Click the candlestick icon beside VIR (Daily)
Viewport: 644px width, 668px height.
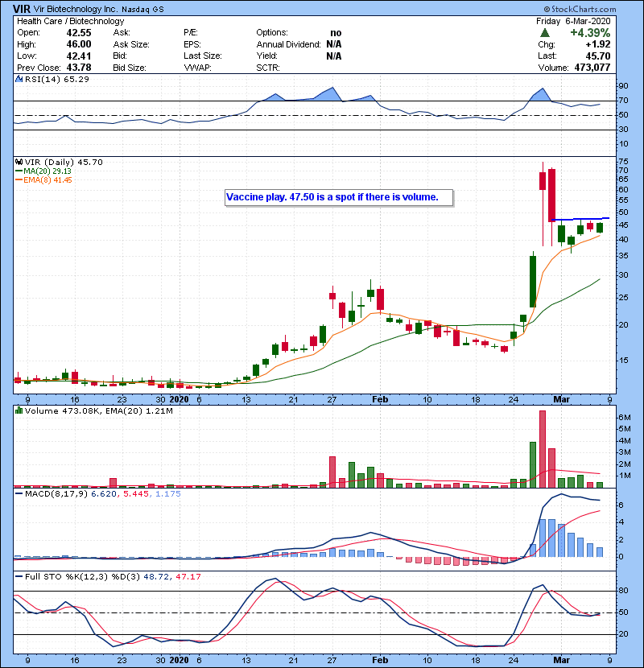(x=19, y=162)
